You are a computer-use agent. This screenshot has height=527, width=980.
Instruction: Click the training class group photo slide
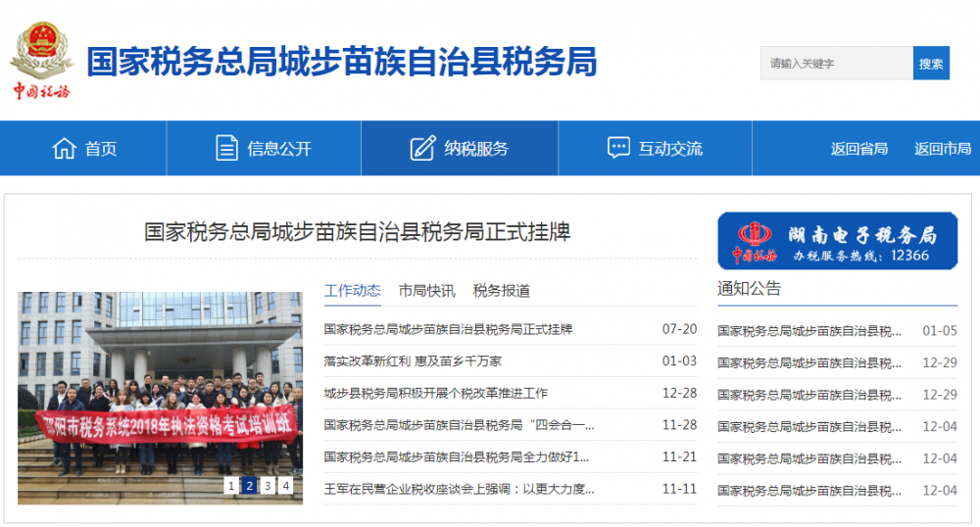160,398
